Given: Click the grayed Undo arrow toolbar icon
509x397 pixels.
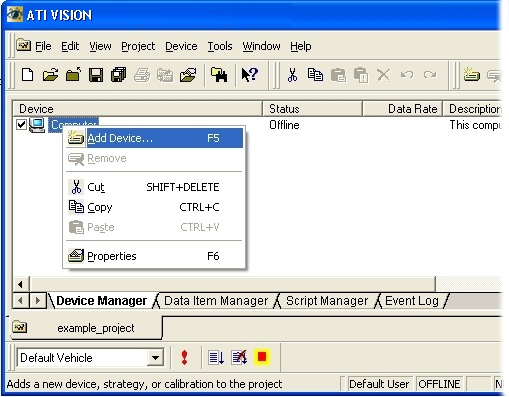Looking at the screenshot, I should click(407, 74).
